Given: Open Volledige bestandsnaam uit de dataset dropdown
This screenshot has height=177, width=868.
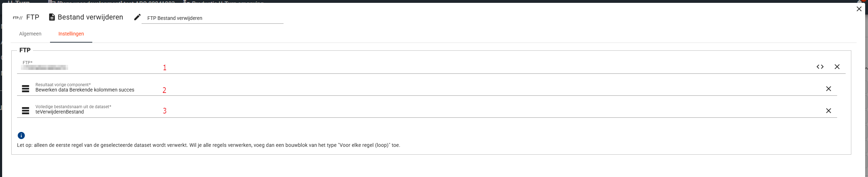Looking at the screenshot, I should 390,112.
